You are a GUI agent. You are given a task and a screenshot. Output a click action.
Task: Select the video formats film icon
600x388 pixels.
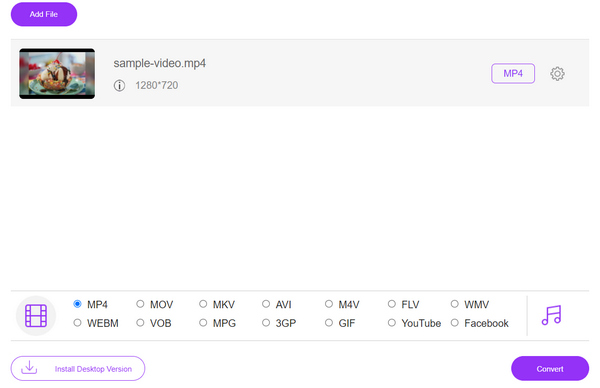(36, 316)
